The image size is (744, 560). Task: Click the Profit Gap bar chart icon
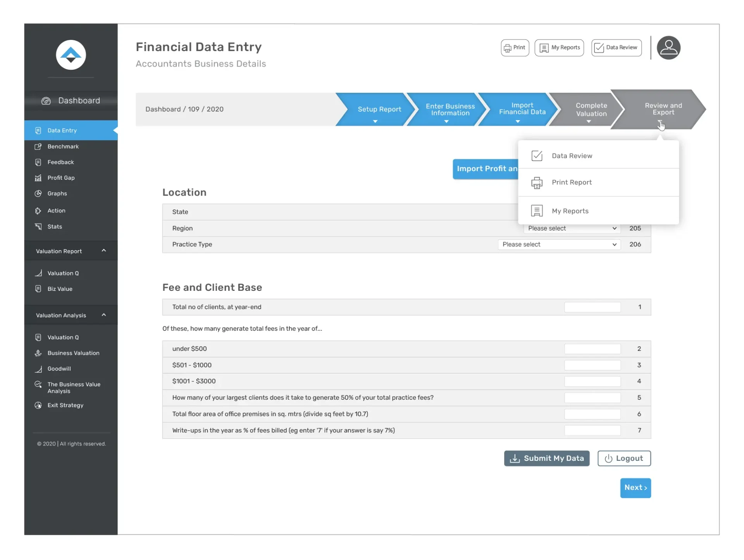coord(38,178)
